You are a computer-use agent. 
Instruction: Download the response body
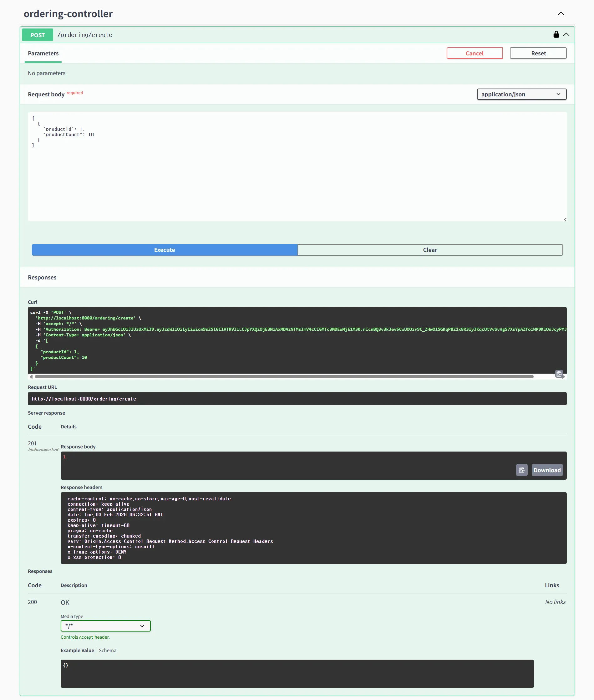click(x=547, y=470)
